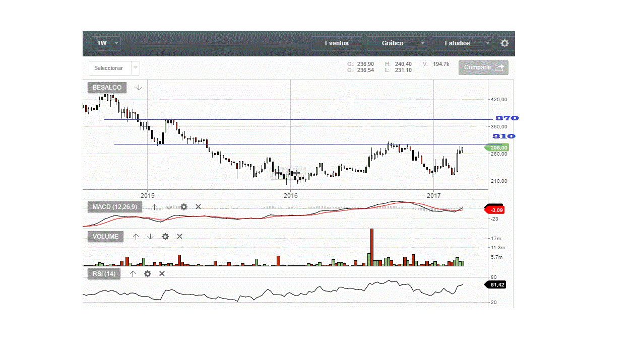Open the Eventos menu
The width and height of the screenshot is (638, 364).
pyautogui.click(x=337, y=43)
